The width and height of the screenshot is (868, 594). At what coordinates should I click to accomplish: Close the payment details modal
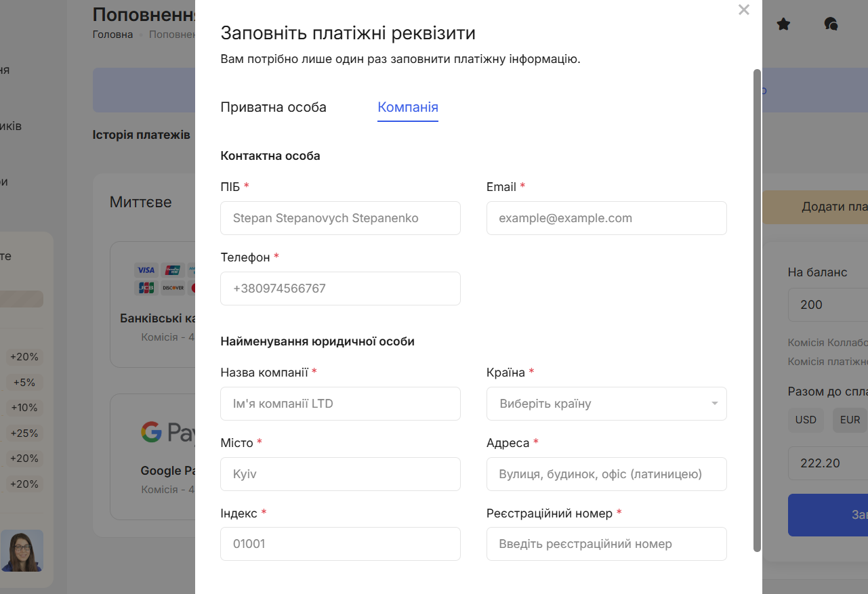point(744,10)
